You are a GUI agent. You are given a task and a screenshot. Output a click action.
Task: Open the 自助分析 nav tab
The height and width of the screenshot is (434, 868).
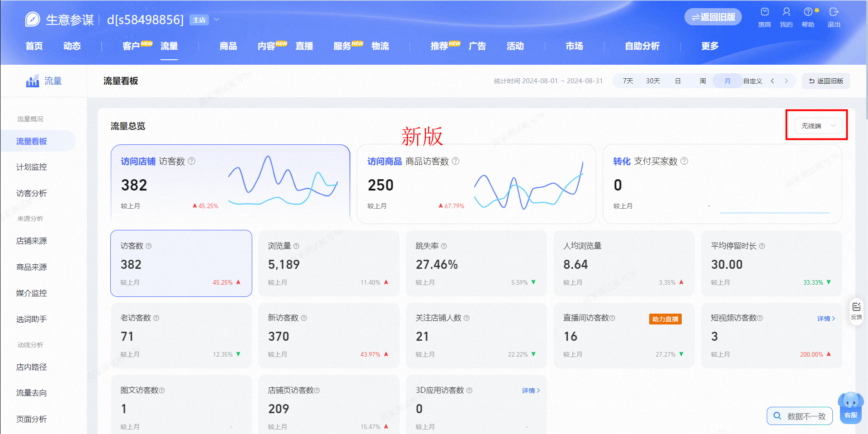pyautogui.click(x=642, y=46)
